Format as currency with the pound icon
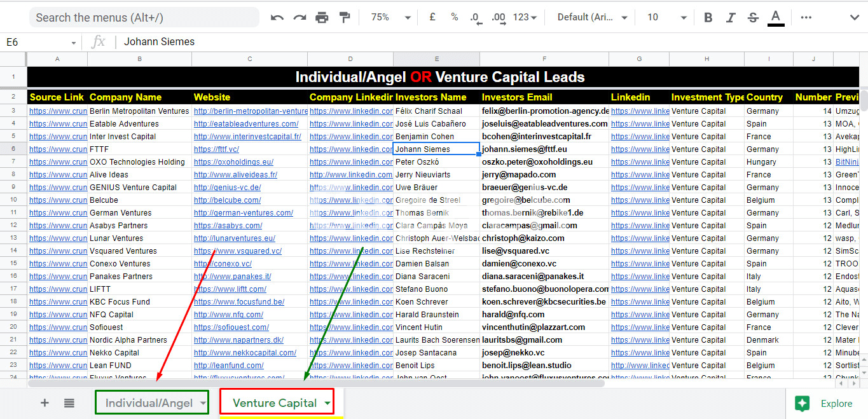Screen dimensions: 868x419 [x=432, y=17]
